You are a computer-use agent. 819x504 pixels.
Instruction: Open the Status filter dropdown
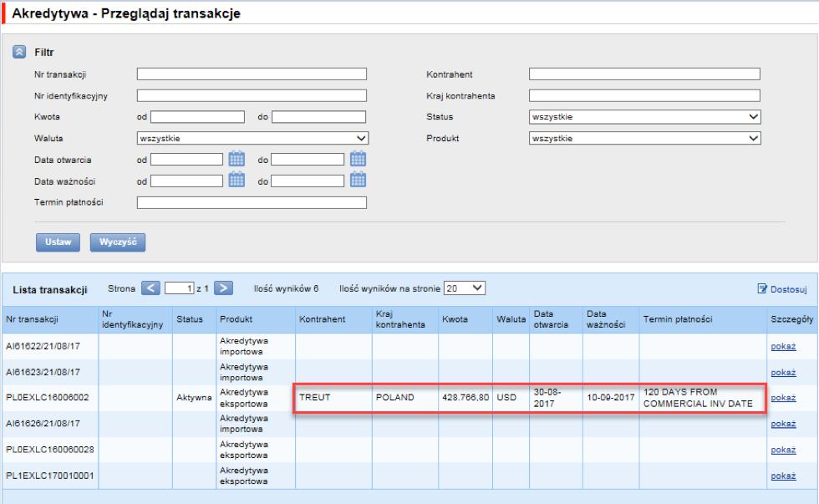(644, 117)
